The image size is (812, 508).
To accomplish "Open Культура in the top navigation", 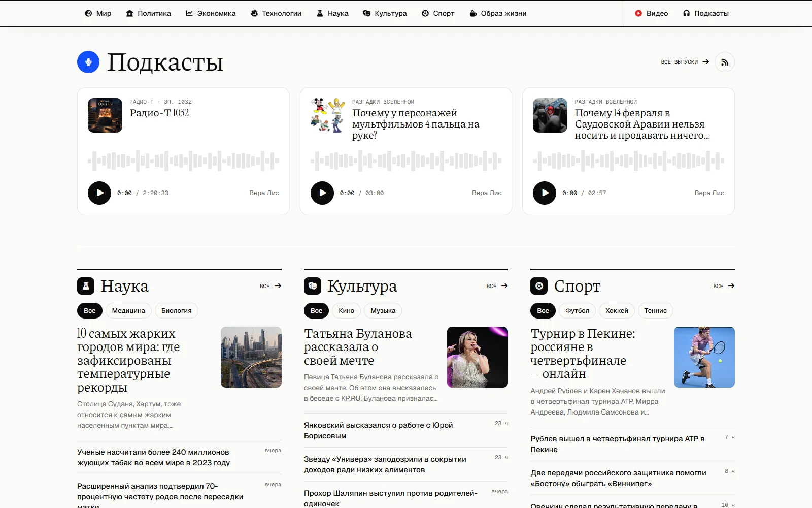I will (385, 13).
